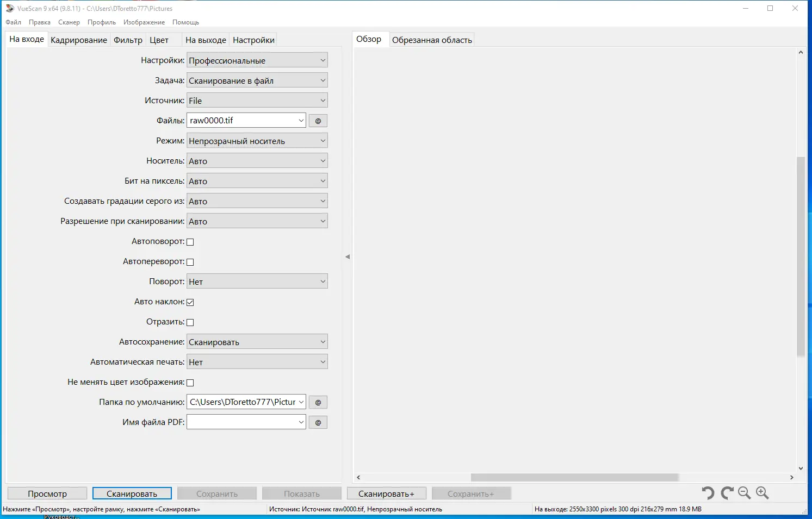Rotate the image counterclockwise with the left arrow icon
The width and height of the screenshot is (812, 519).
[x=708, y=493]
